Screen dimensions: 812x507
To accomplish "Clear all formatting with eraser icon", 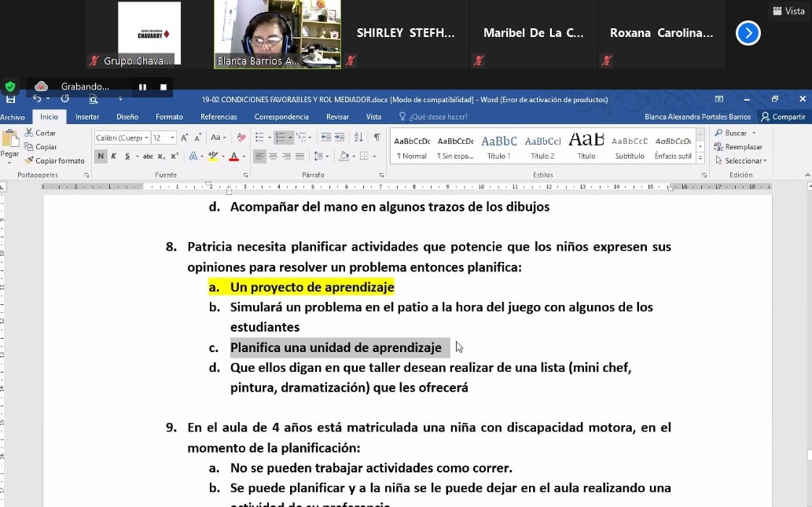I will coord(241,138).
